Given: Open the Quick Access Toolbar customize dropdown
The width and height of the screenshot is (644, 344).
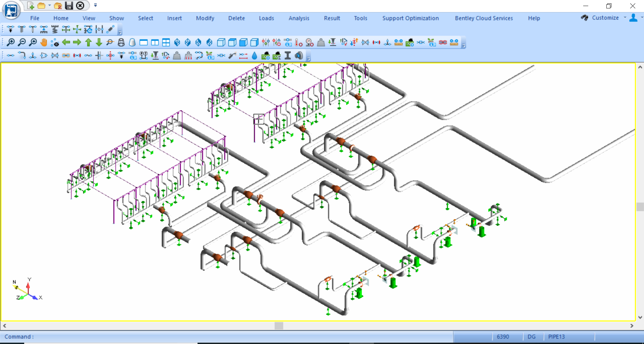Looking at the screenshot, I should click(95, 5).
